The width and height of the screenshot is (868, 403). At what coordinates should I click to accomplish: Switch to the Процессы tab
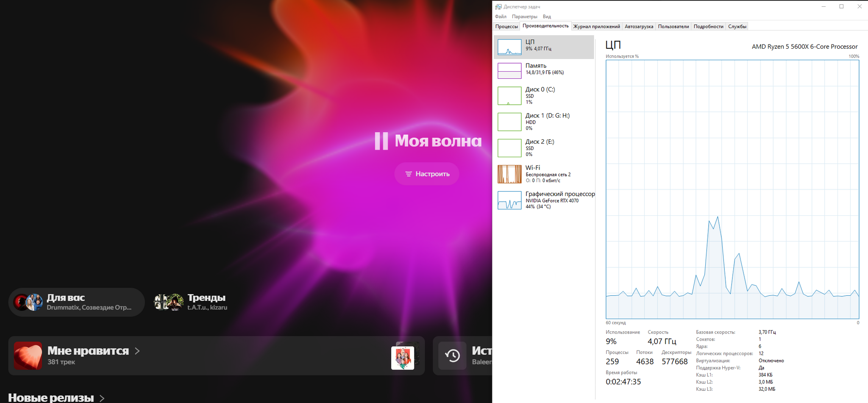(506, 26)
